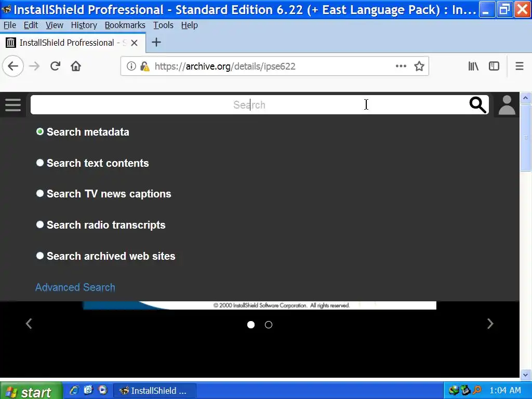Image resolution: width=532 pixels, height=399 pixels.
Task: Click inside the archive Search field
Action: 249,104
